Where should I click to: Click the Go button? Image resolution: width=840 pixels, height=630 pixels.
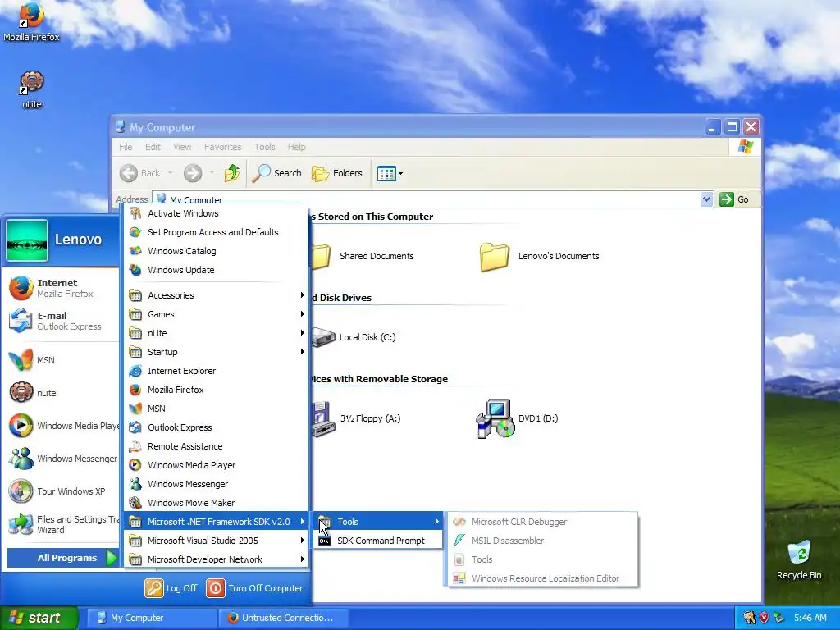tap(734, 199)
